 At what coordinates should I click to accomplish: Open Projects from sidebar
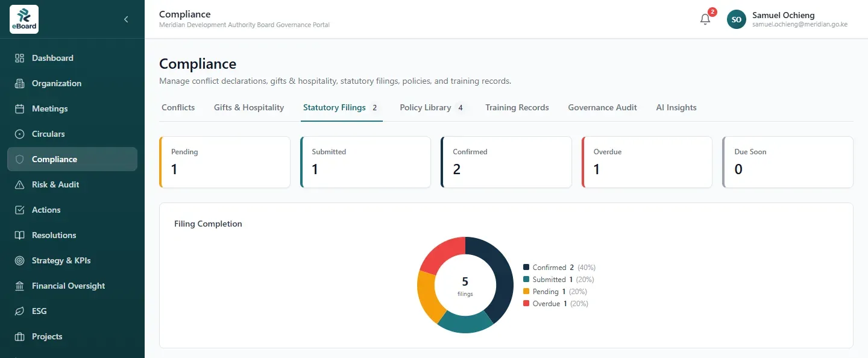(72, 336)
